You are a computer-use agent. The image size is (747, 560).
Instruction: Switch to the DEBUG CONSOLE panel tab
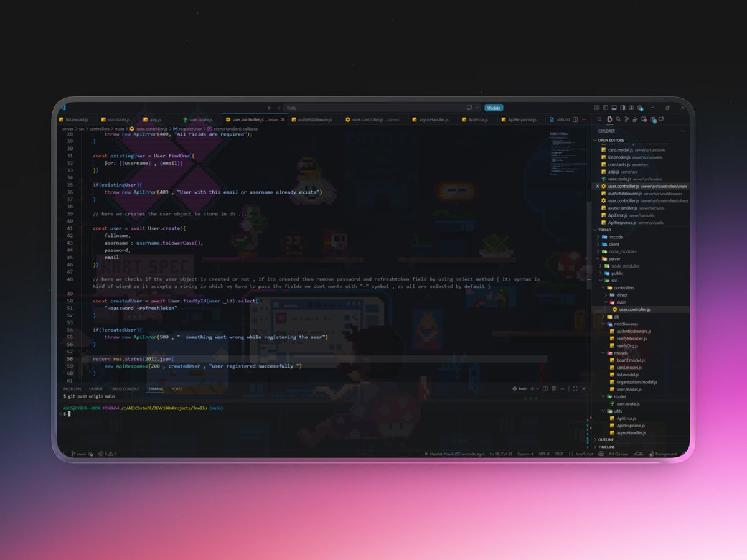pyautogui.click(x=125, y=389)
